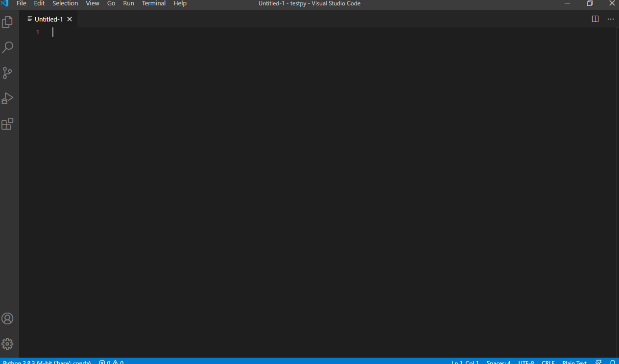This screenshot has height=364, width=619.
Task: Click line number 1 in gutter
Action: tap(38, 32)
